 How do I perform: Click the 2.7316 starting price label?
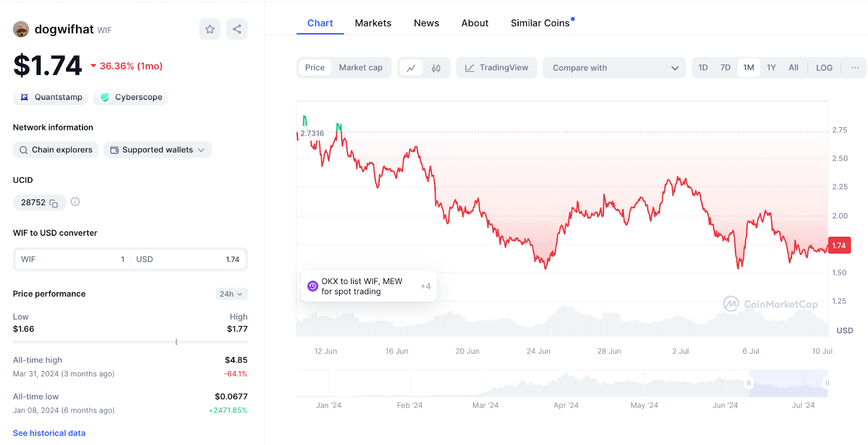pyautogui.click(x=312, y=133)
